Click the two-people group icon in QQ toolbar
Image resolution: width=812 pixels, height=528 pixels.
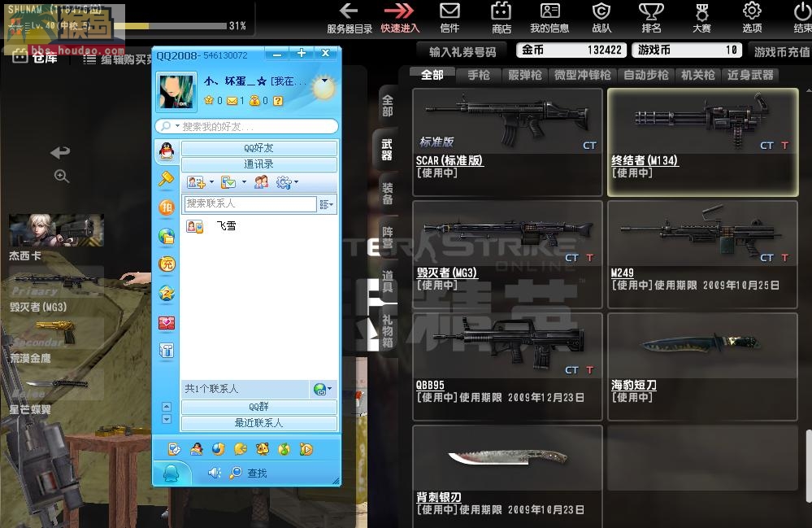[x=261, y=182]
